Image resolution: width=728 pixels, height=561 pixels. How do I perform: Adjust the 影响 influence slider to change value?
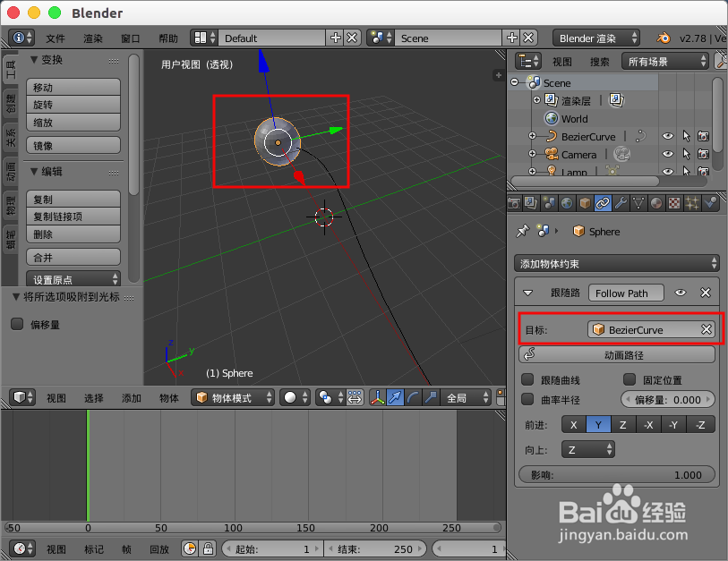(x=618, y=475)
